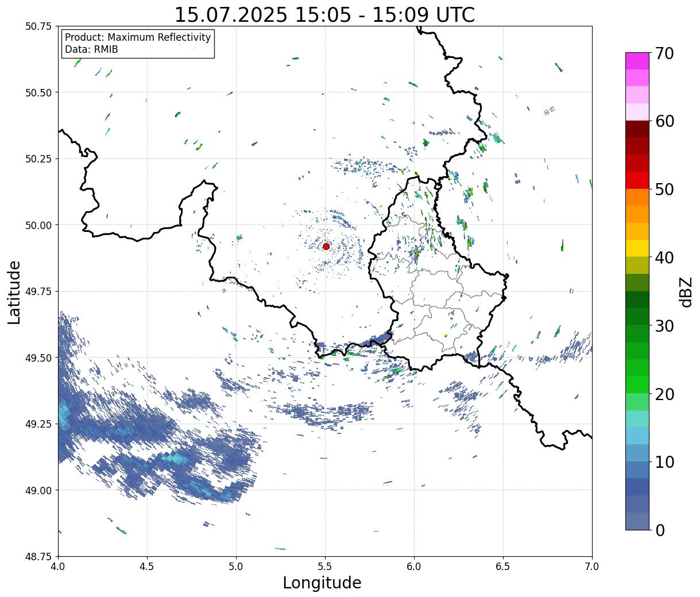Click the orange colorbar swatch below 50
The width and height of the screenshot is (700, 597).
pyautogui.click(x=637, y=197)
